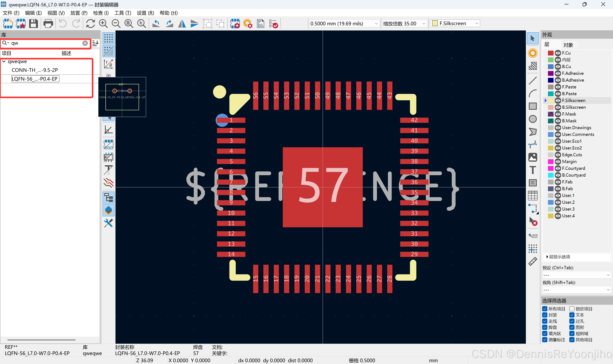Click the center pad 57 on canvas
The image size is (613, 364).
(x=323, y=187)
